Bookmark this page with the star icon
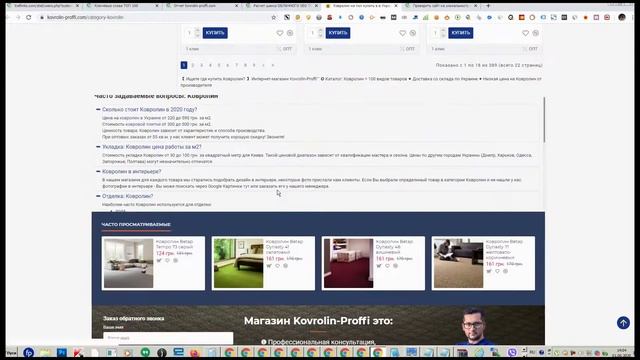640x360 pixels. 273,18
